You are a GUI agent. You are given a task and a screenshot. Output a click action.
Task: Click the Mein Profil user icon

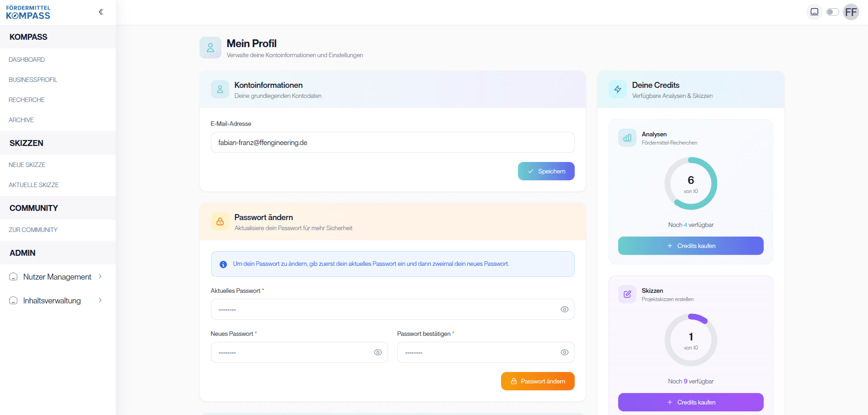click(x=210, y=48)
